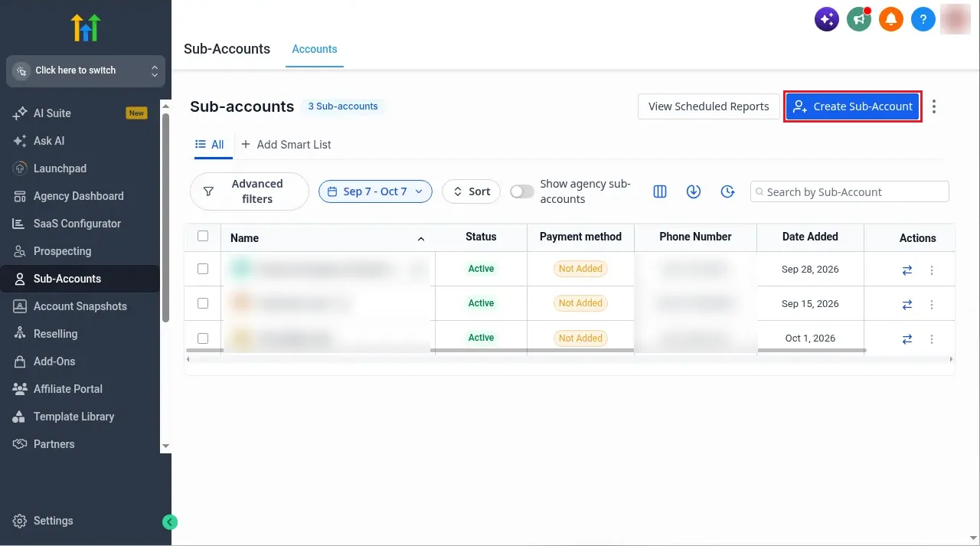Click switch icon in Oct 1, 2026 row
Screen dimensions: 980x546
907,338
